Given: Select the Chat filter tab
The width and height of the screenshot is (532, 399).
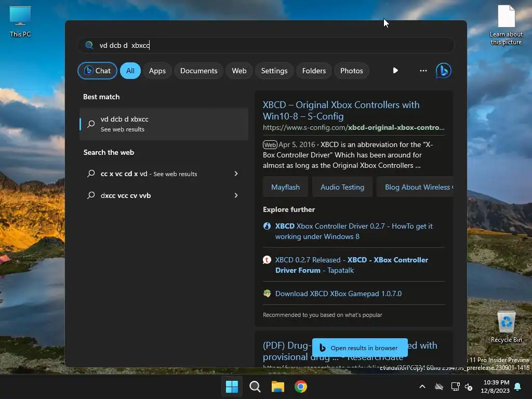Looking at the screenshot, I should coord(97,71).
